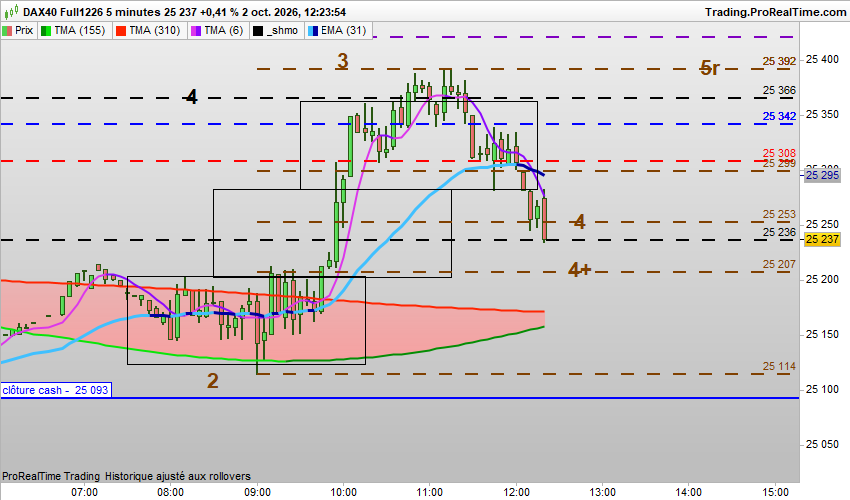
Task: Select the Prix legend tab
Action: click(x=18, y=30)
